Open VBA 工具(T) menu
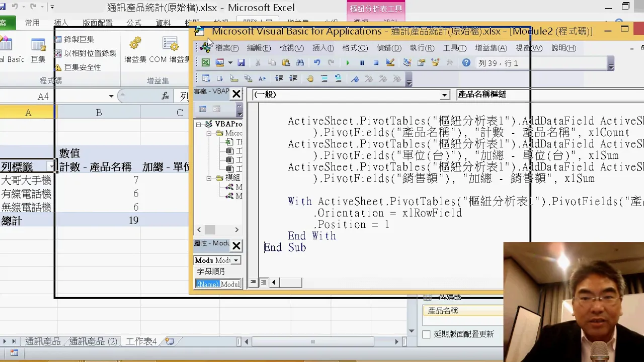This screenshot has height=362, width=644. pos(454,48)
